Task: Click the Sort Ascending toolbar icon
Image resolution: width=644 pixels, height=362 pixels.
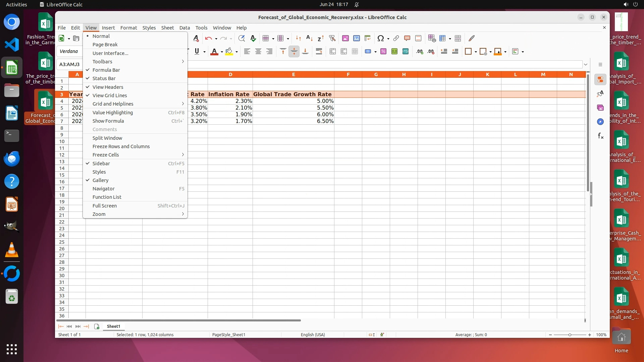Action: coord(309,38)
